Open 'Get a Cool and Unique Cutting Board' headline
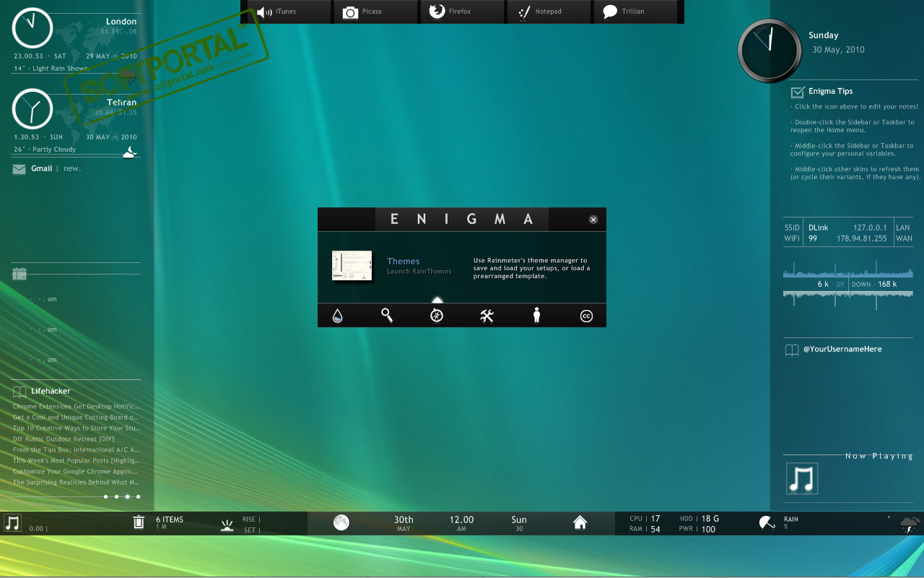Image resolution: width=924 pixels, height=578 pixels. 76,418
